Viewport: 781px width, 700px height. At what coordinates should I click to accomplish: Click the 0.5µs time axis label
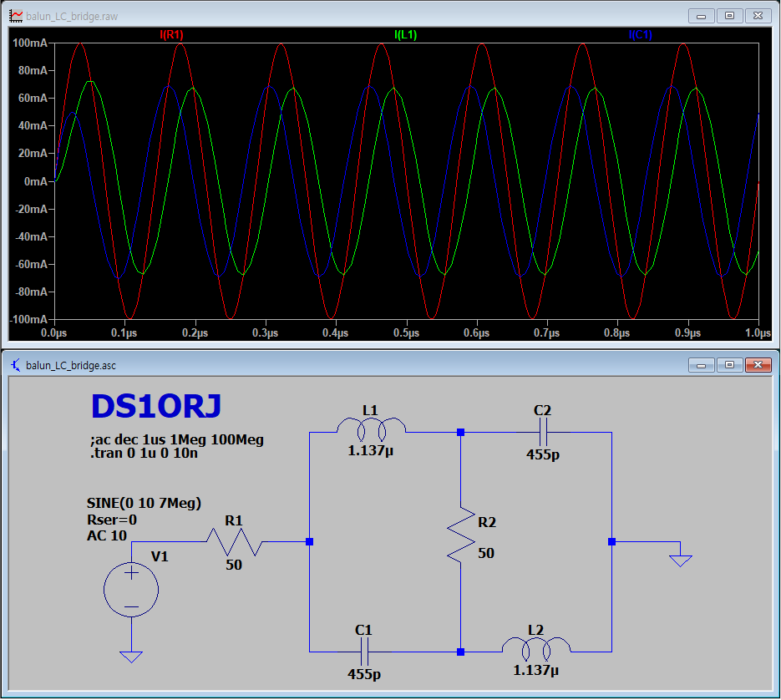407,332
